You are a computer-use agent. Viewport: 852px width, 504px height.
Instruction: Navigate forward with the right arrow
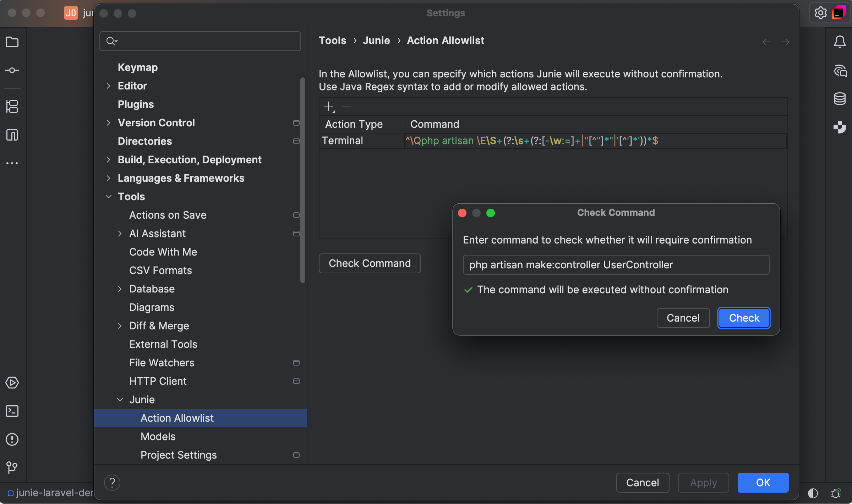[x=785, y=42]
